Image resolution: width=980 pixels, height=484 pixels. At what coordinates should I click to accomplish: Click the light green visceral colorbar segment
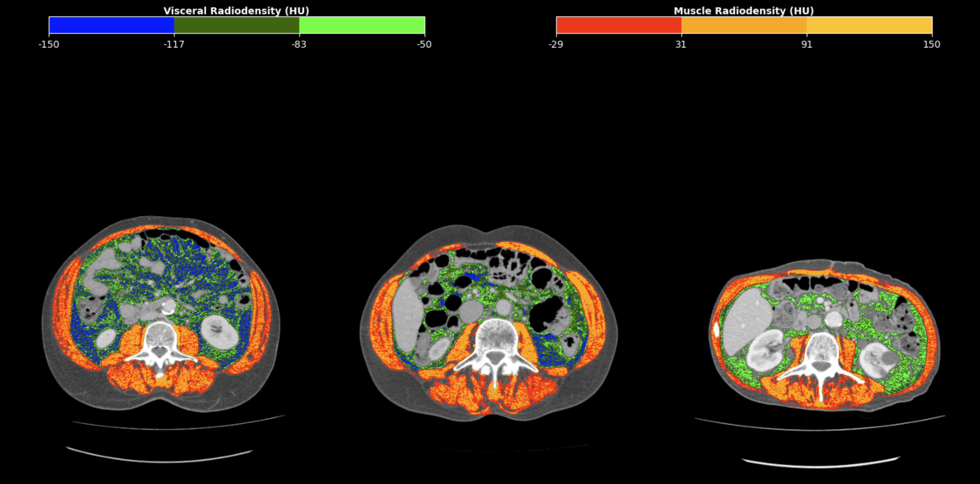tap(362, 25)
